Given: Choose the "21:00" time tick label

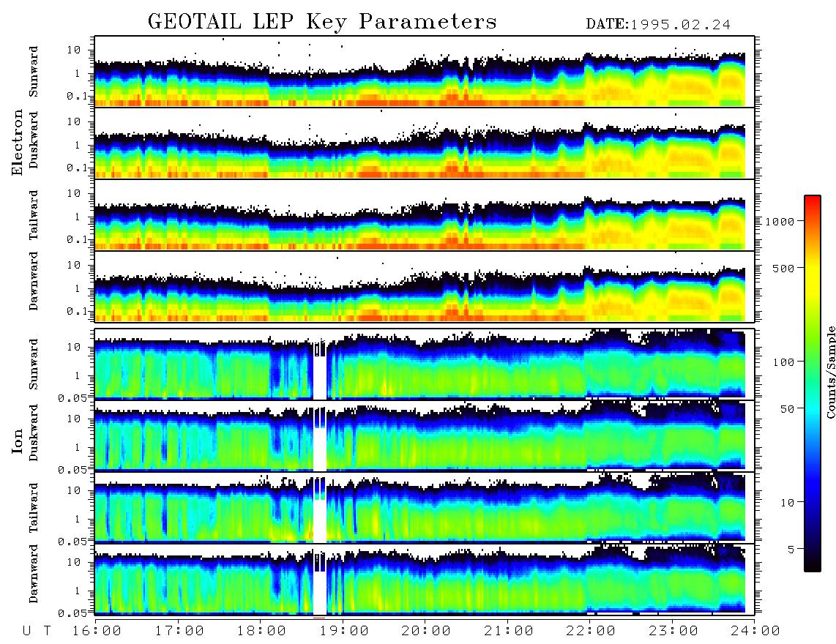Looking at the screenshot, I should point(509,631).
